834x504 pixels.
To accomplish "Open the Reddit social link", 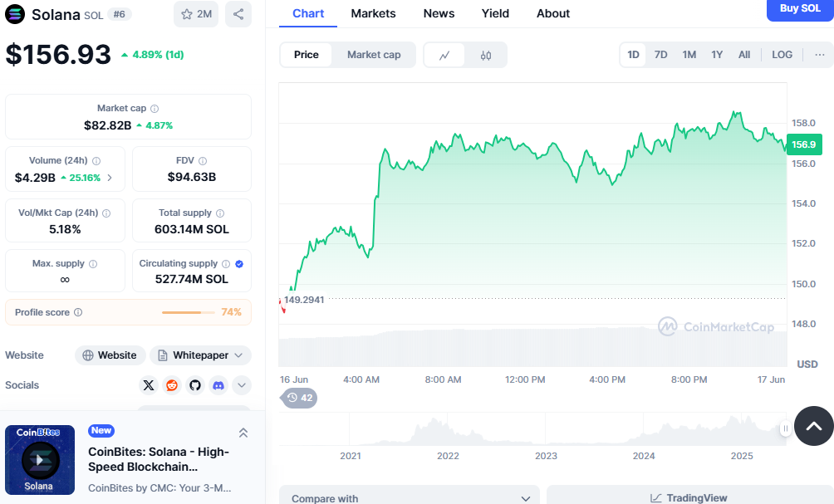I will coord(172,385).
